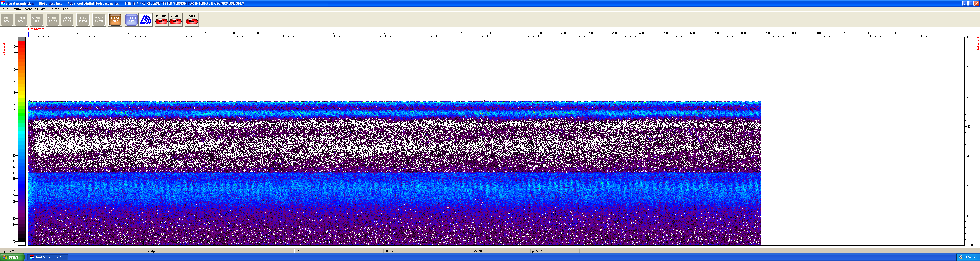Open the Acquire menu
This screenshot has width=980, height=261.
tap(16, 9)
